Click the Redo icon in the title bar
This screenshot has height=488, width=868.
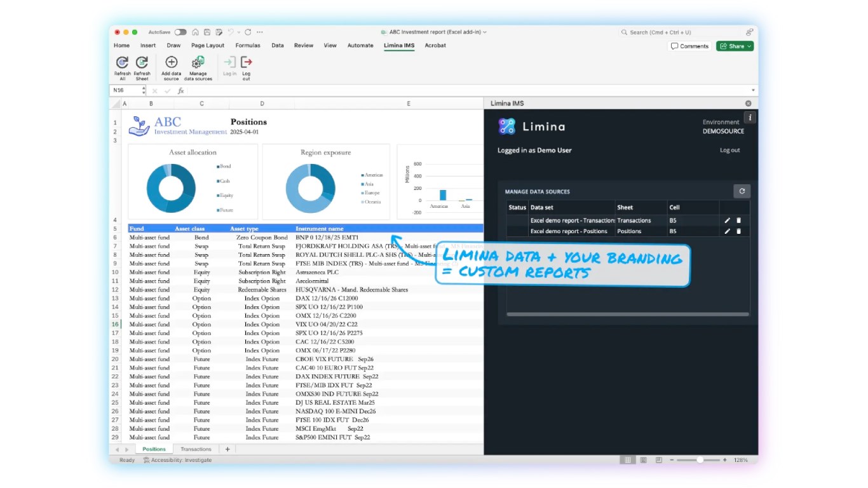(x=248, y=32)
